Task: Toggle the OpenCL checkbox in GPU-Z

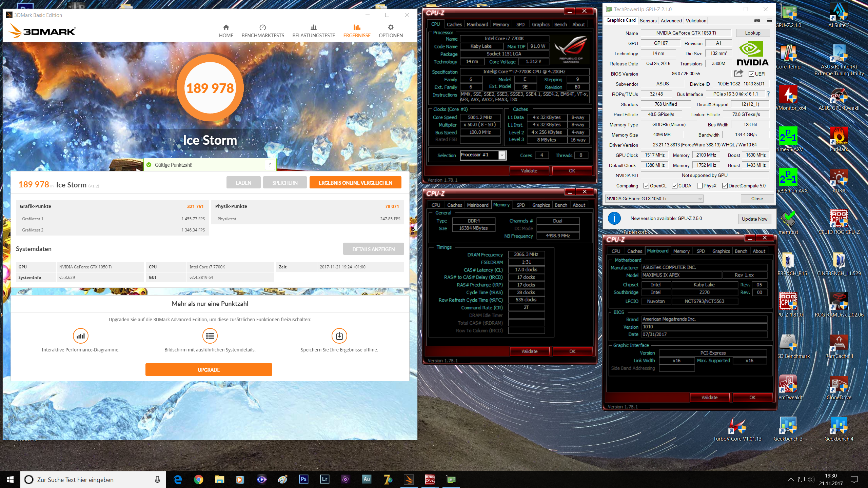Action: click(x=646, y=186)
